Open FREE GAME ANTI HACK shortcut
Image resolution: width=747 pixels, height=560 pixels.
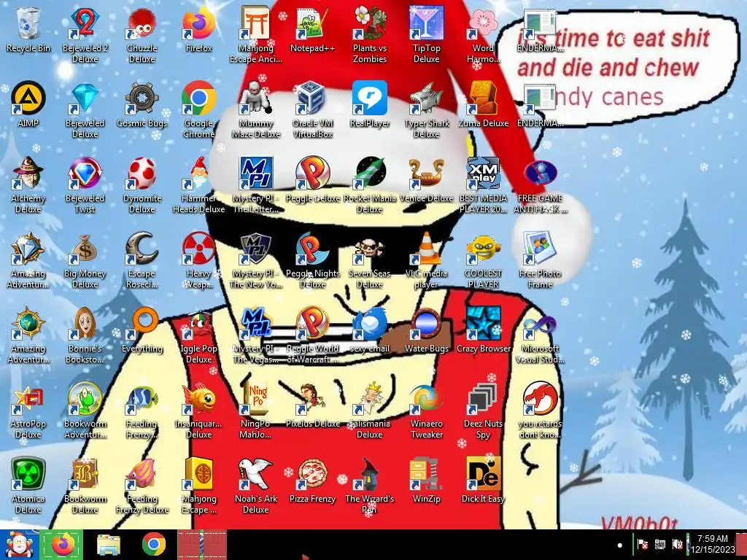pos(541,186)
